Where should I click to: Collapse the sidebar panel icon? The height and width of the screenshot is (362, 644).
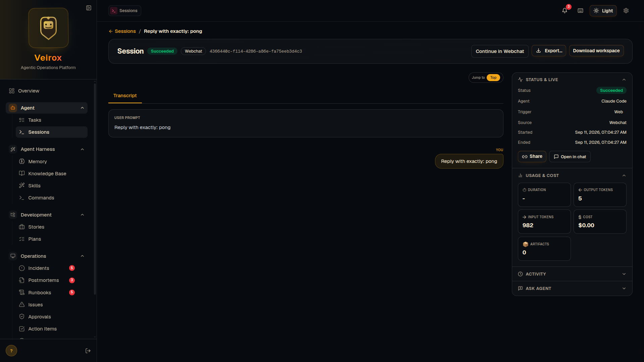pos(89,8)
